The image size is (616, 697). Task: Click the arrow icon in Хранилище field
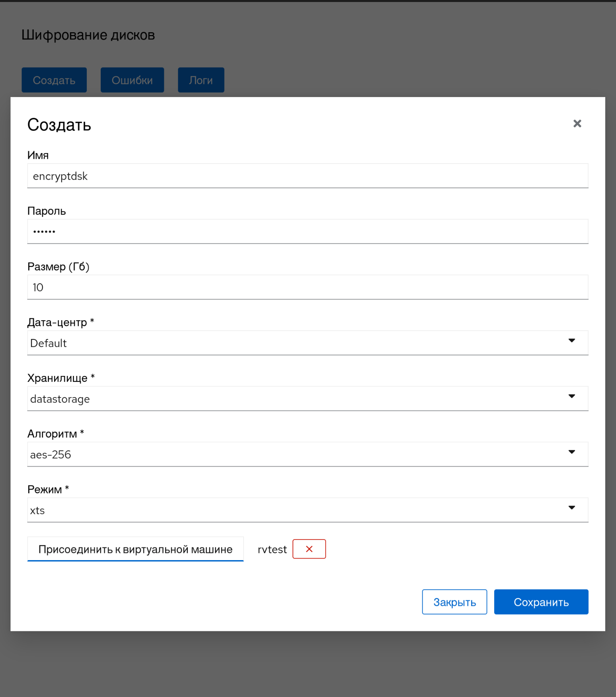tap(571, 396)
